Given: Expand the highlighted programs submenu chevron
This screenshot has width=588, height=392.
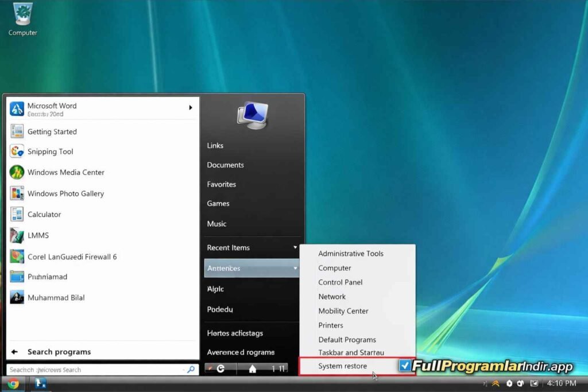Looking at the screenshot, I should [x=296, y=268].
